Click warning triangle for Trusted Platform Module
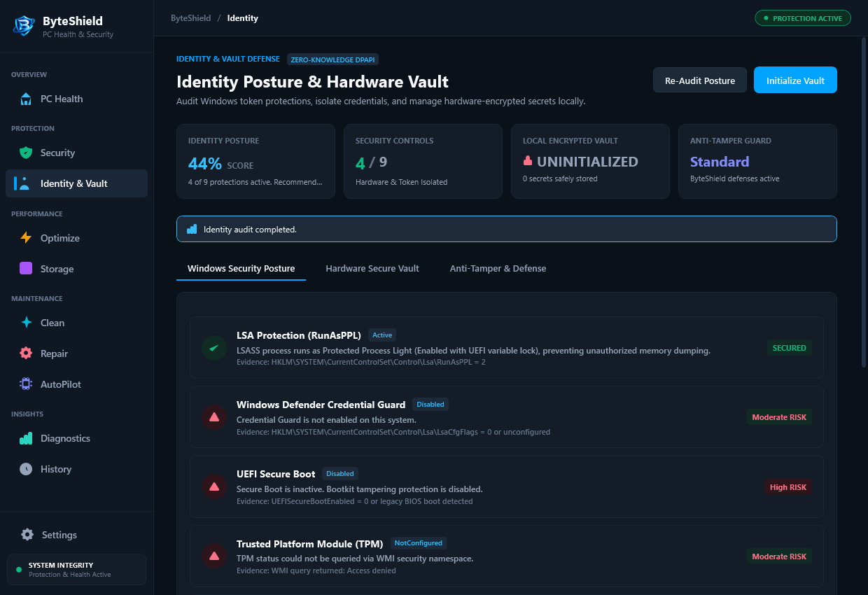The height and width of the screenshot is (595, 868). 214,556
